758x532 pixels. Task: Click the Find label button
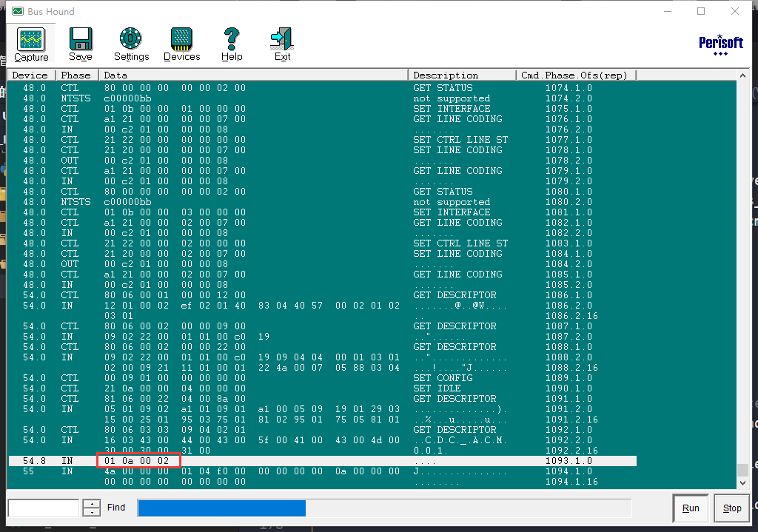pos(115,508)
